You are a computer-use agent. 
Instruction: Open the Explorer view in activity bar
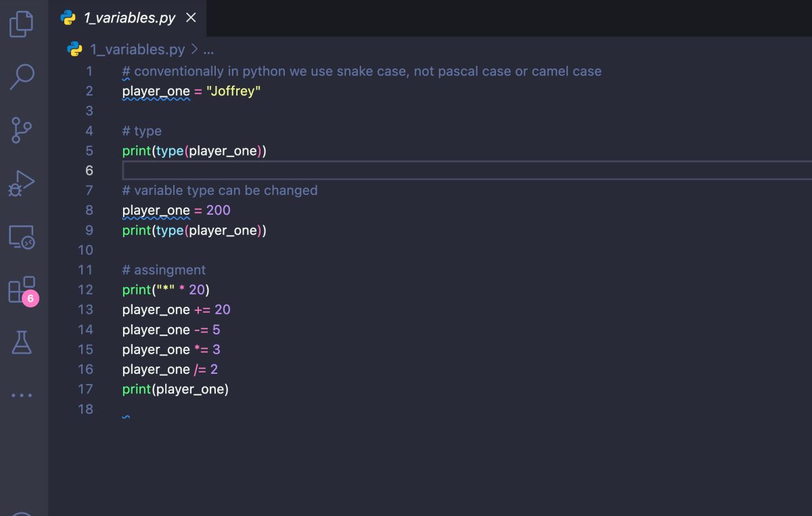21,24
